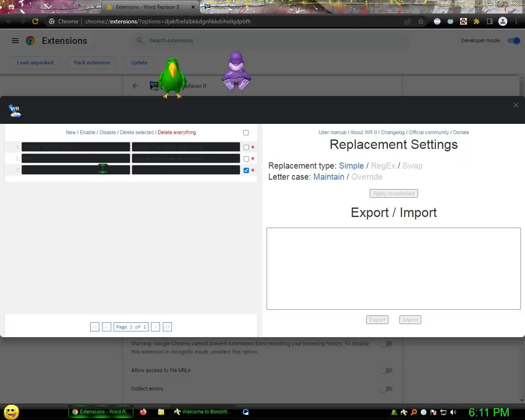This screenshot has width=525, height=420.
Task: Toggle Allow access to file URLs
Action: click(x=386, y=370)
